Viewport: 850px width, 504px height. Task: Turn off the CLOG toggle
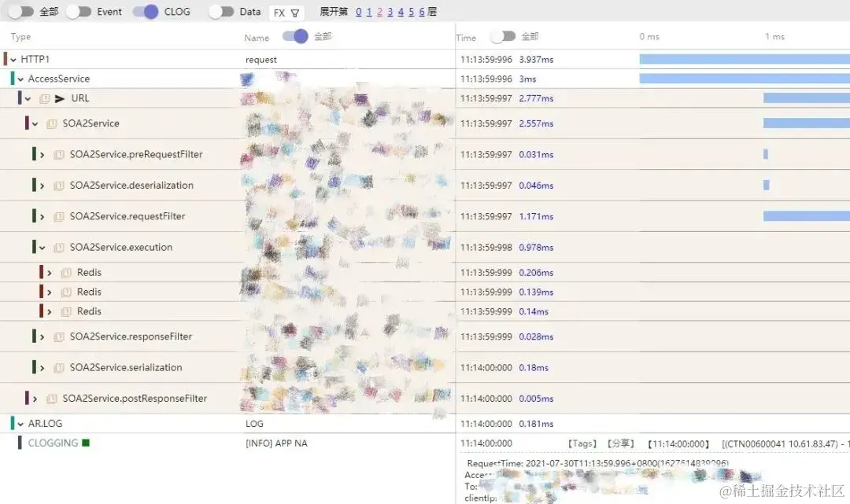[146, 11]
